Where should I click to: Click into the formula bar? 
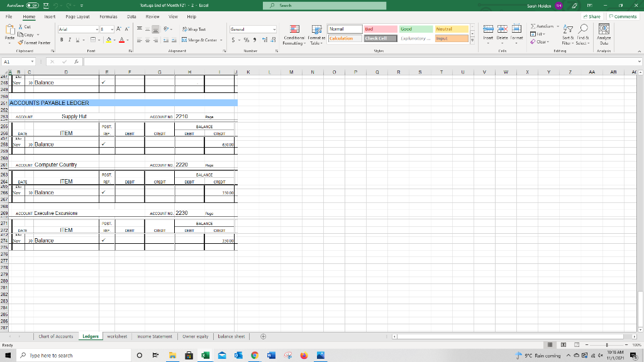point(360,62)
